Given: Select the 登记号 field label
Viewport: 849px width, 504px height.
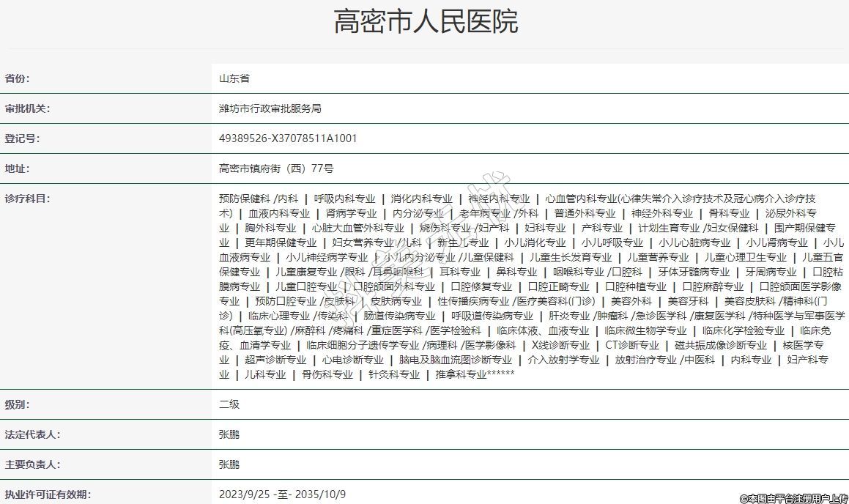Looking at the screenshot, I should pyautogui.click(x=22, y=138).
